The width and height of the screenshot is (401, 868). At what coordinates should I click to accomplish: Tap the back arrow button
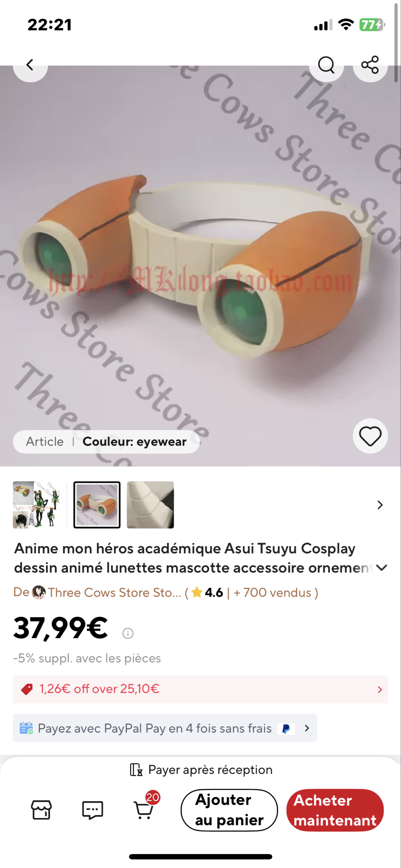tap(30, 65)
